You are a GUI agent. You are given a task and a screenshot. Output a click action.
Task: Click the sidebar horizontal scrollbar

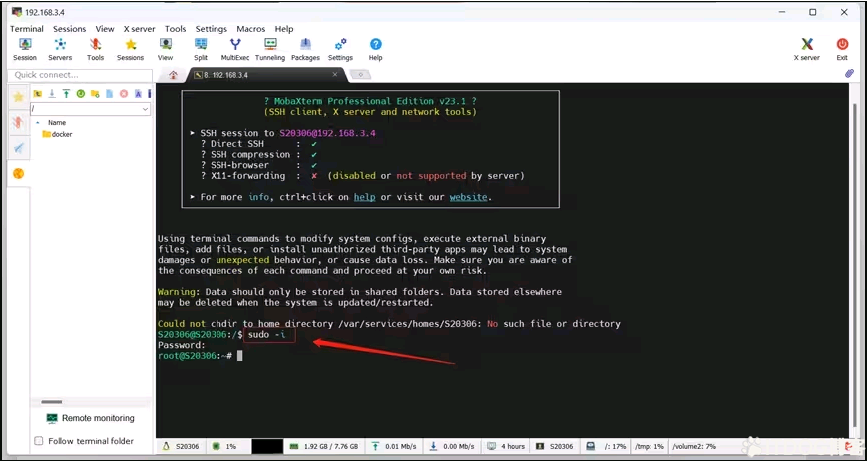[52, 402]
